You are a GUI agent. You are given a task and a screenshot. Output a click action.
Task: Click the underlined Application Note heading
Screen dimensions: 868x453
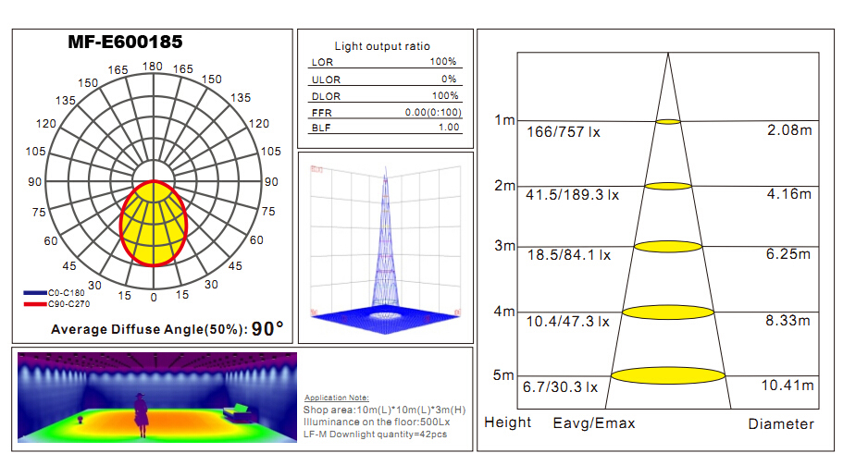(x=336, y=398)
